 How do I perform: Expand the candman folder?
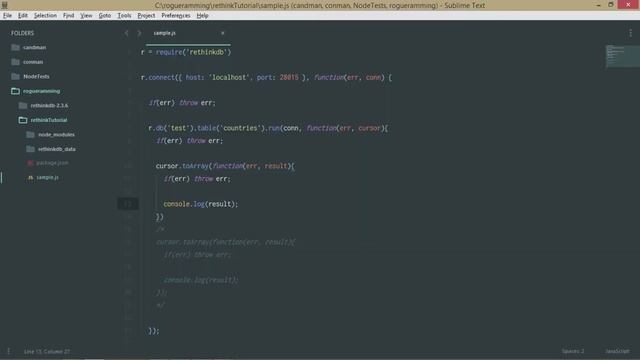pyautogui.click(x=34, y=47)
